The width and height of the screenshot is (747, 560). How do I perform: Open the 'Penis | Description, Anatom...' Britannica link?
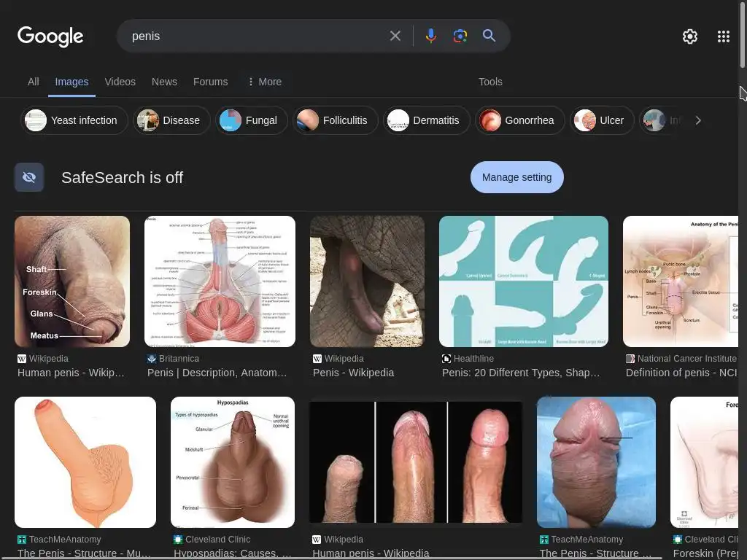click(x=217, y=373)
